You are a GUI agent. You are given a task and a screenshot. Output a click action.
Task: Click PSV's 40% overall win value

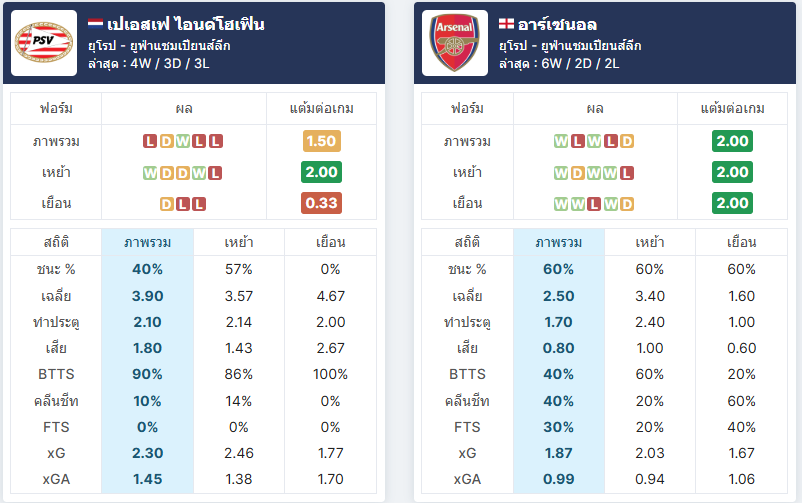click(147, 269)
